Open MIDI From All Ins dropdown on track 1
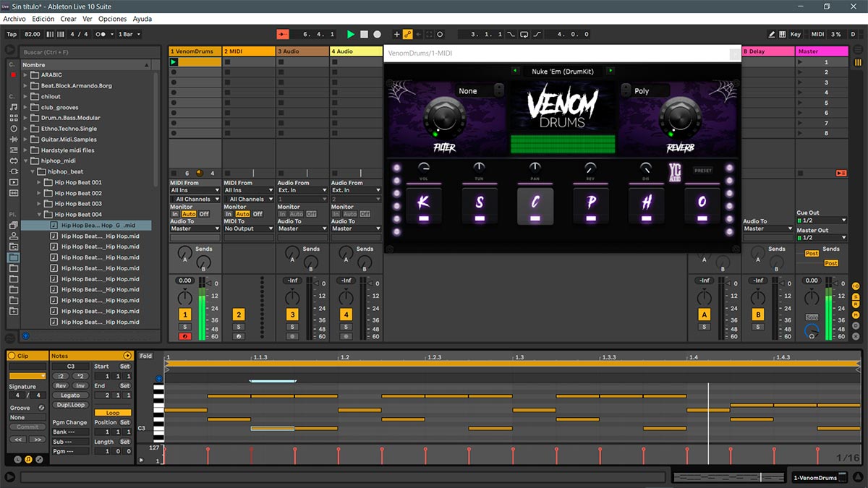The height and width of the screenshot is (488, 868). coord(195,190)
